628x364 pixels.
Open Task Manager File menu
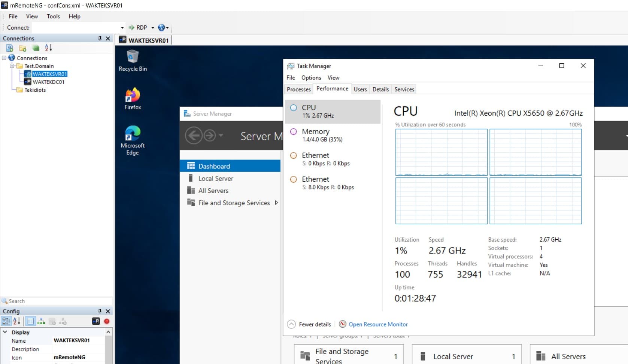pos(291,78)
